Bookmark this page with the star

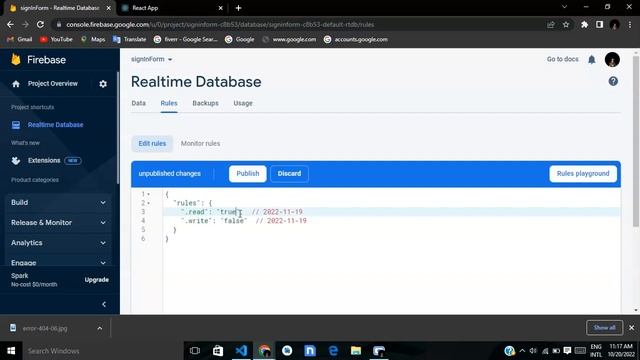pyautogui.click(x=566, y=24)
